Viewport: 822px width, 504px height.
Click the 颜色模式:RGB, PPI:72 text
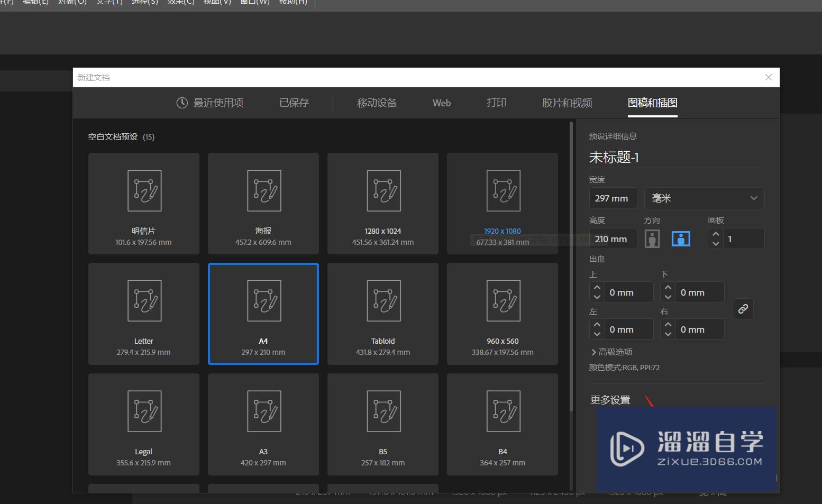coord(624,368)
